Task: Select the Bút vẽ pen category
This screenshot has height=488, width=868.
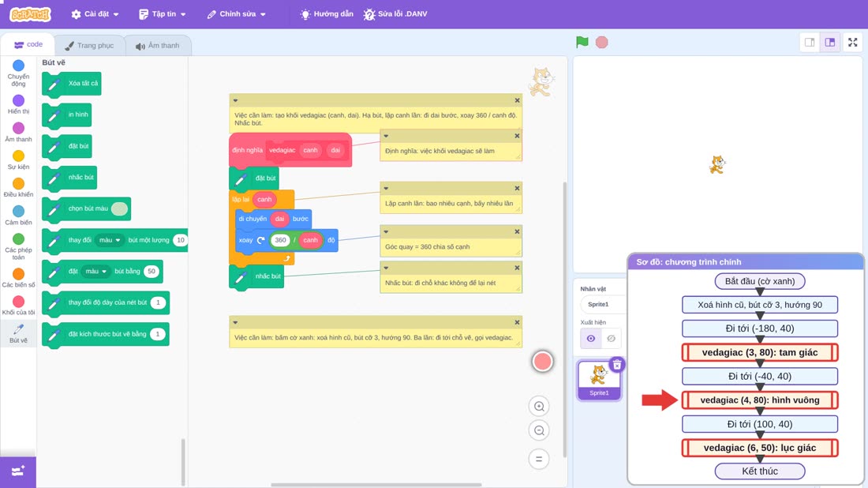Action: pos(18,333)
